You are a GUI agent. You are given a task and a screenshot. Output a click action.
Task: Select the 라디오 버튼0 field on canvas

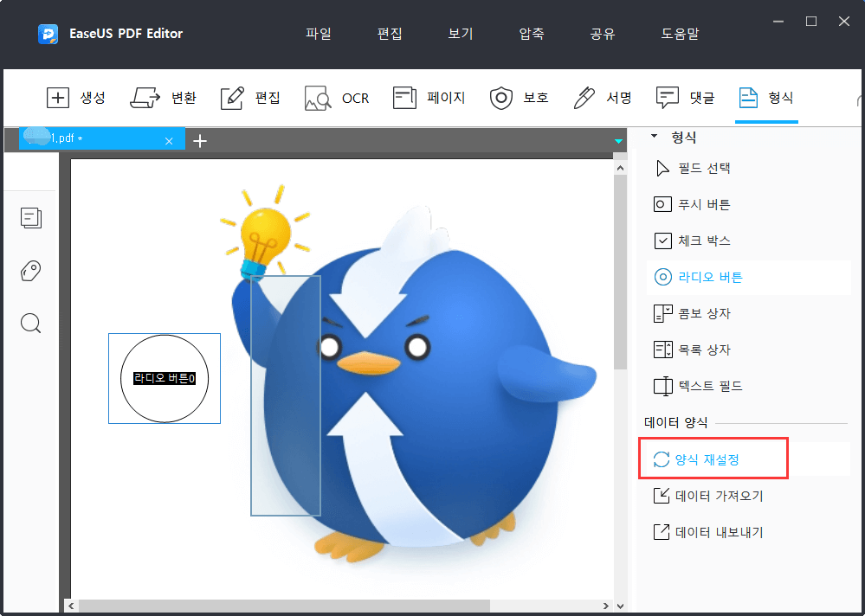point(164,378)
